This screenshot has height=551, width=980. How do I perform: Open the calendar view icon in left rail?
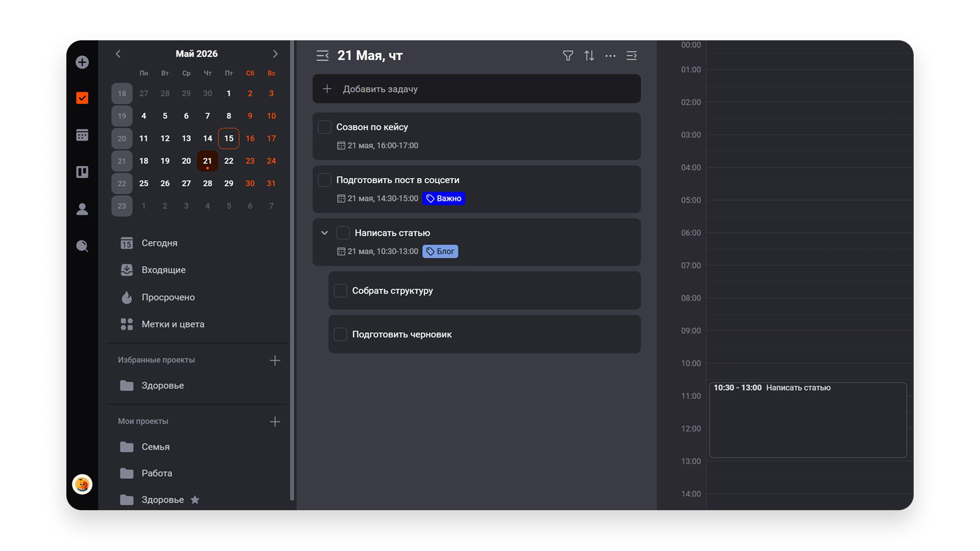click(x=82, y=135)
